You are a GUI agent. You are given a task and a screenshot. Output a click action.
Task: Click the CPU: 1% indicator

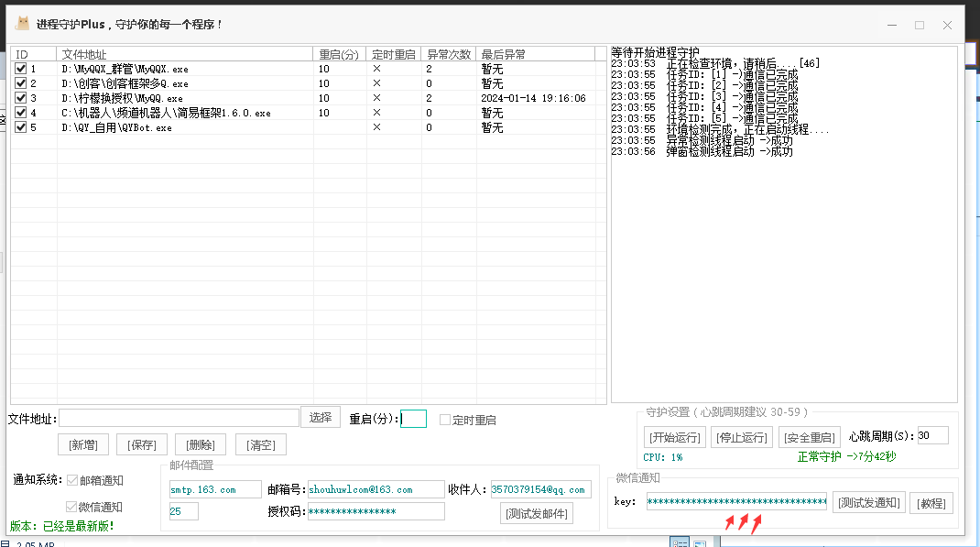tap(663, 457)
